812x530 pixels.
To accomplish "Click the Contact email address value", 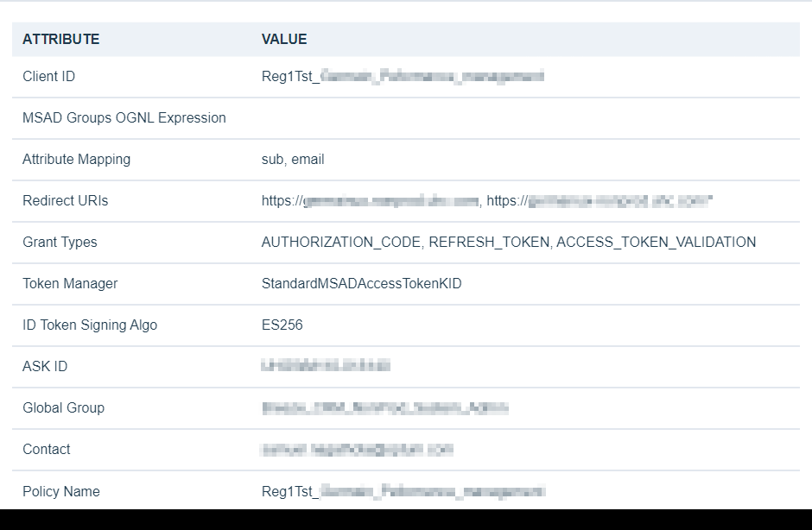I will click(x=357, y=450).
